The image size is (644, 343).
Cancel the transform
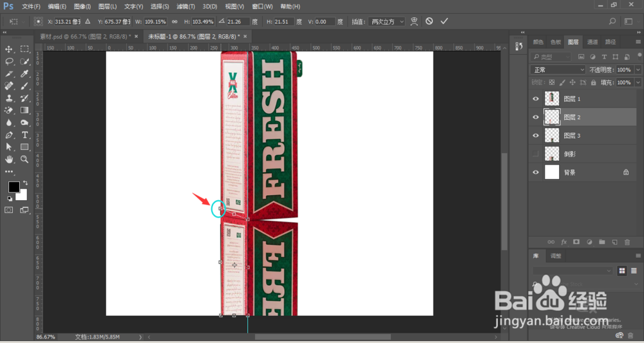429,21
